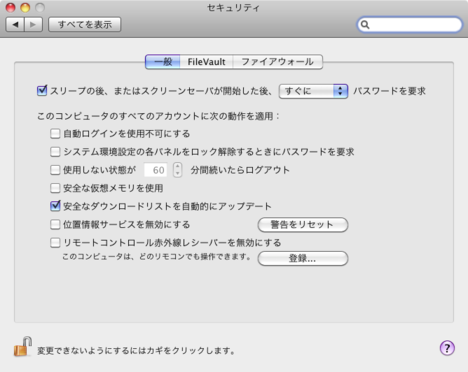This screenshot has width=468, height=372.
Task: Switch to the FileVault tab
Action: coord(206,62)
